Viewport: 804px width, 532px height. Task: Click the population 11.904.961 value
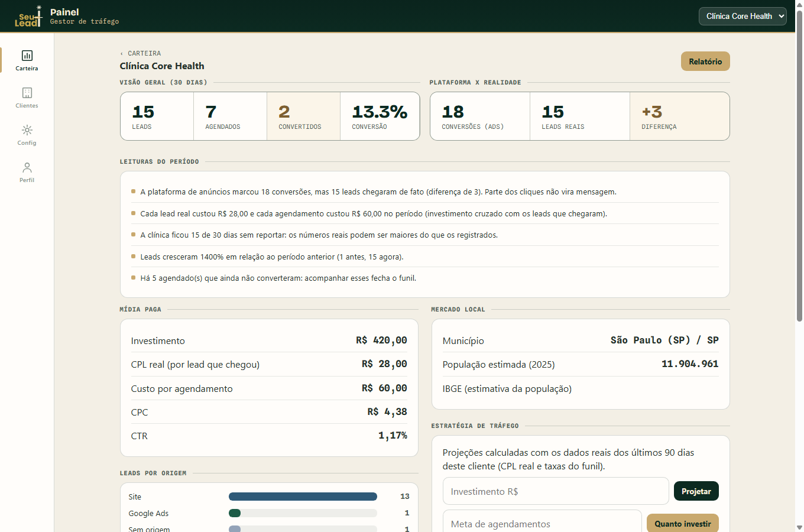pos(690,364)
